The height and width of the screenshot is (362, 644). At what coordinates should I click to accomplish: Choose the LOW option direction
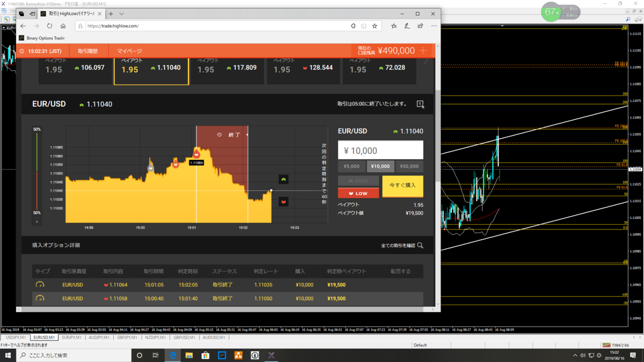coord(358,193)
